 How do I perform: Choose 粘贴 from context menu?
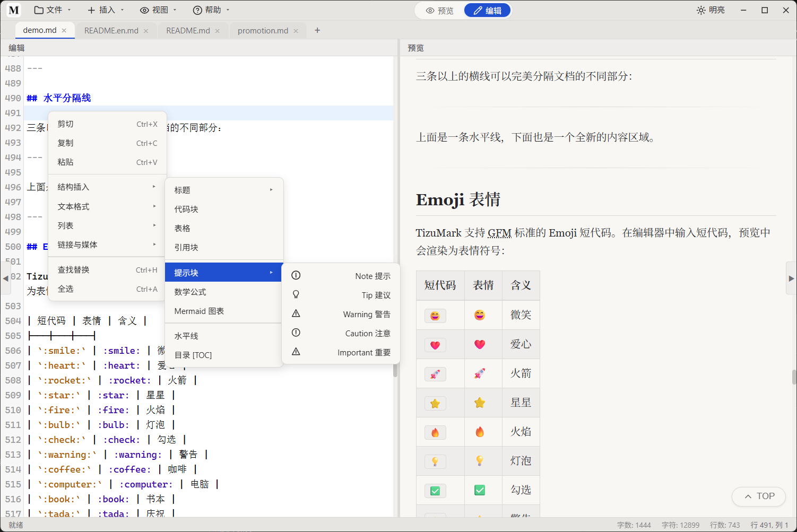point(107,162)
